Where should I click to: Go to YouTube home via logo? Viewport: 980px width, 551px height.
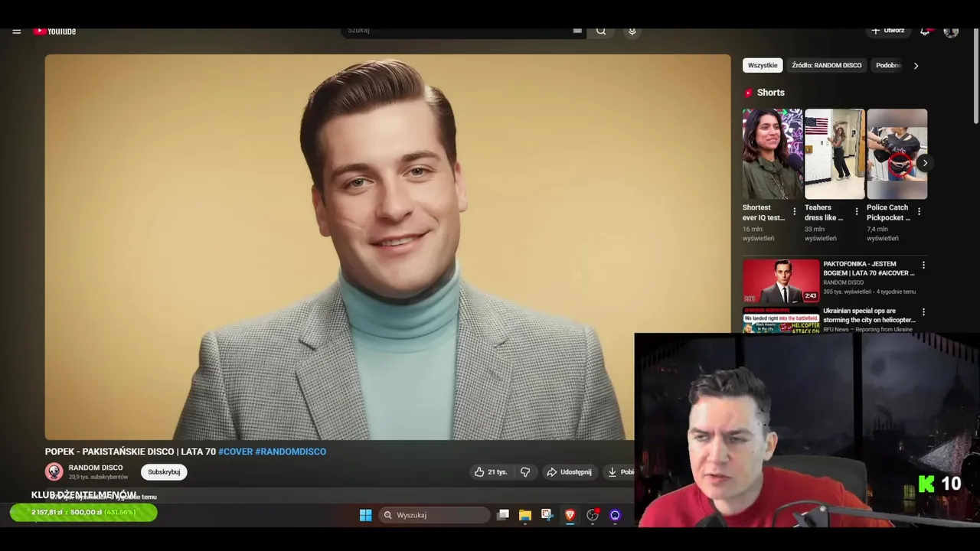click(54, 31)
